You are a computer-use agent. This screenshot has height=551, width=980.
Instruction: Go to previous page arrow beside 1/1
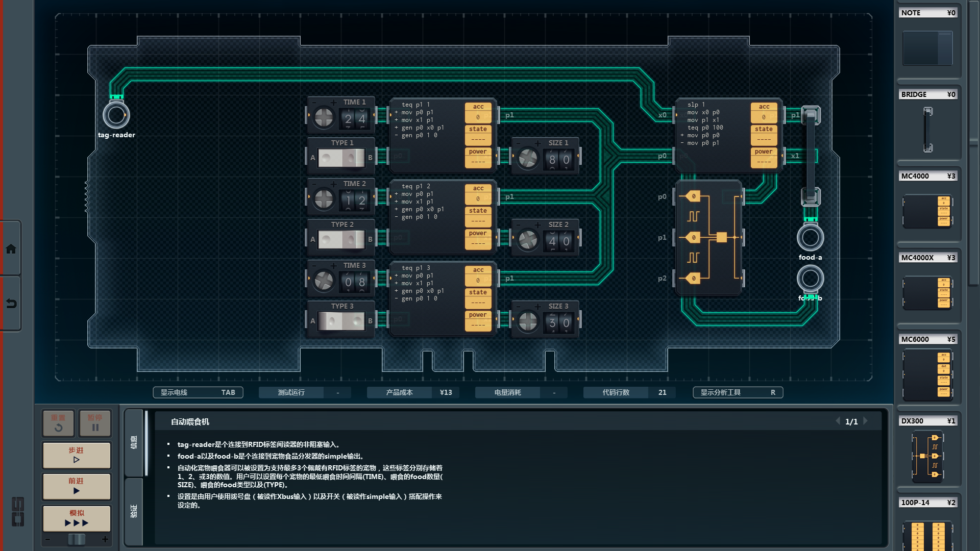click(x=838, y=421)
